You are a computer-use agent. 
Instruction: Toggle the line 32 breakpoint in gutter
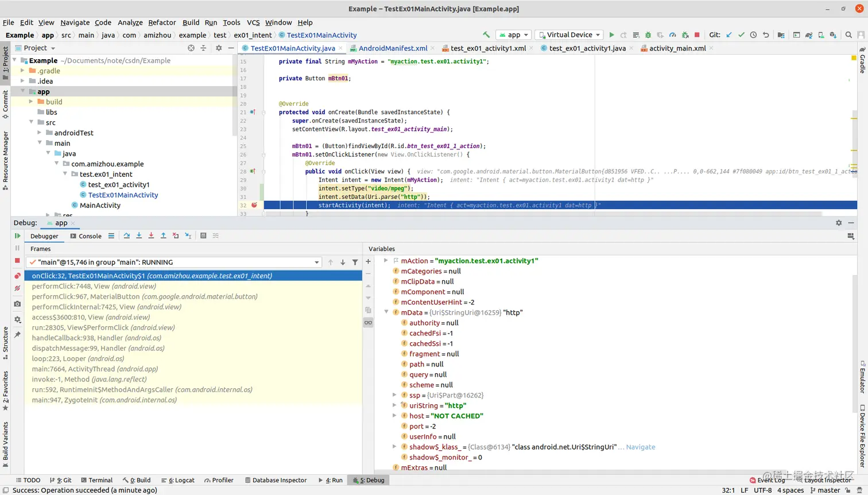[254, 205]
